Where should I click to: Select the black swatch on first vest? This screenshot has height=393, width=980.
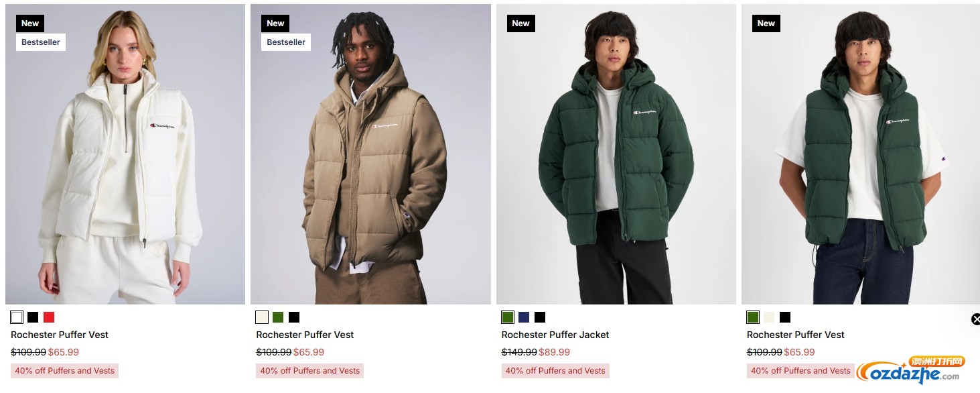[33, 317]
